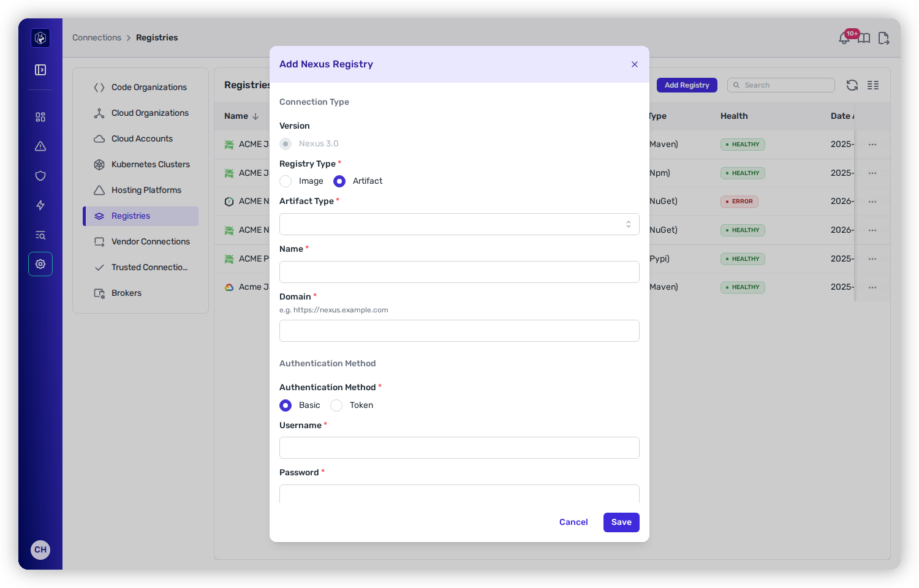
Task: Click the Connections breadcrumb link
Action: pyautogui.click(x=97, y=38)
